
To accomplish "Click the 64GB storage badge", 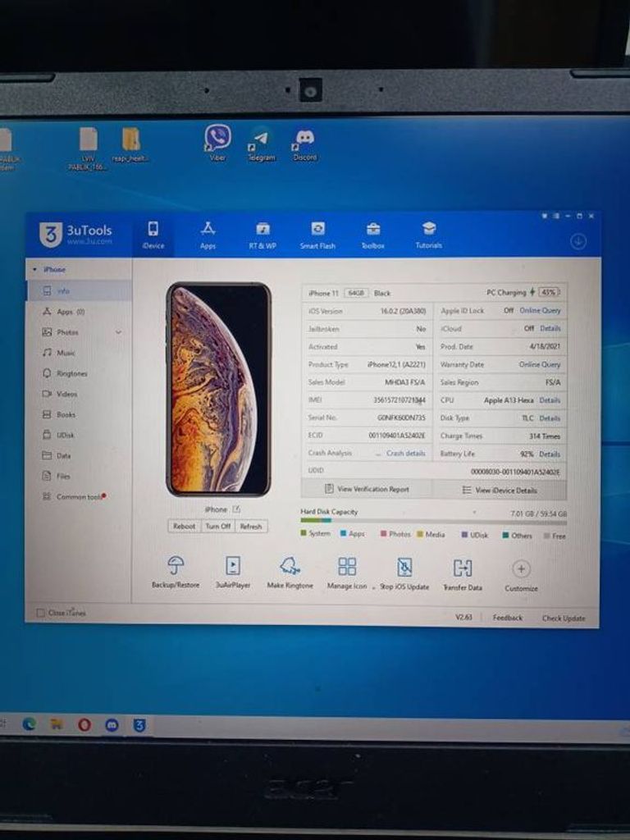I will 356,293.
